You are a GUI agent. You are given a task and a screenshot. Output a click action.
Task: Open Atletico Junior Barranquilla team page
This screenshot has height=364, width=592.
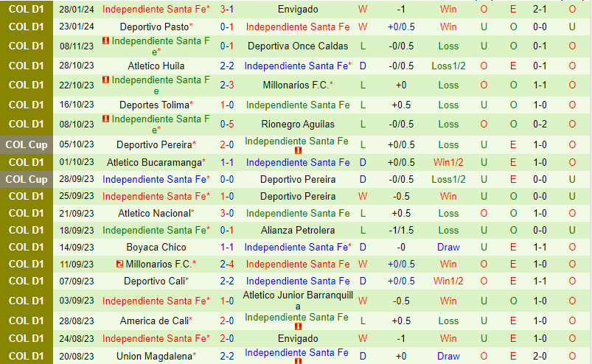[298, 301]
